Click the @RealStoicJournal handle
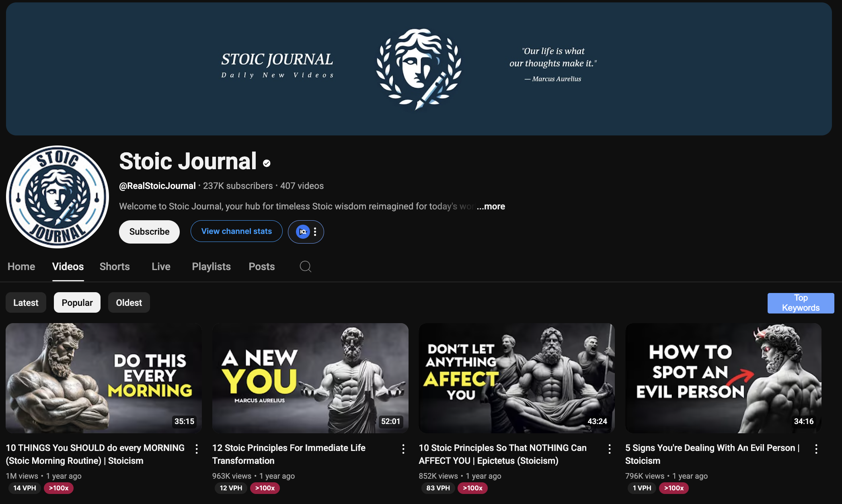 pos(157,186)
